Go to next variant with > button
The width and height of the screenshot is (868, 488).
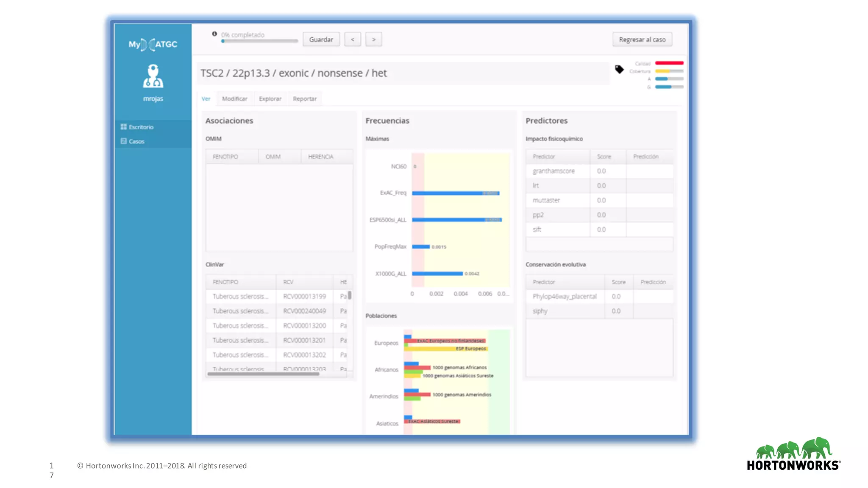pos(373,39)
